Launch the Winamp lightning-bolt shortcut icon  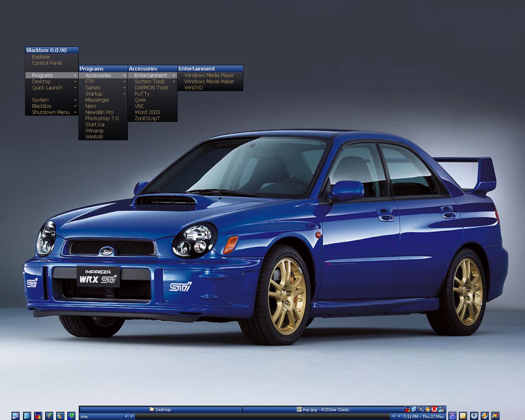pyautogui.click(x=485, y=416)
